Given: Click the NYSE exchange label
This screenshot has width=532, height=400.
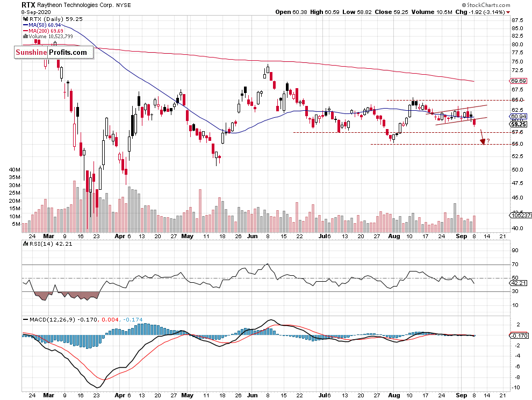Looking at the screenshot, I should (x=124, y=5).
